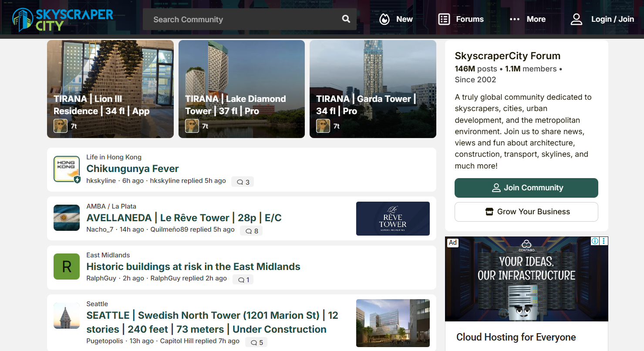This screenshot has width=644, height=351.
Task: Open TIRANA Lion III Residence featured card
Action: 110,89
